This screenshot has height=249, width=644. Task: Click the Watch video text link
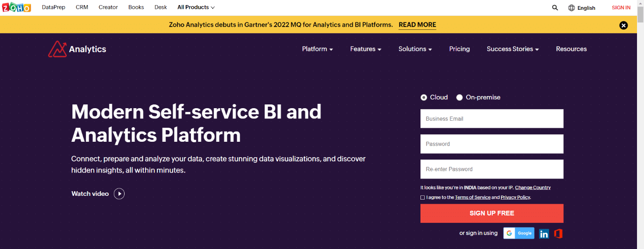[x=90, y=194]
